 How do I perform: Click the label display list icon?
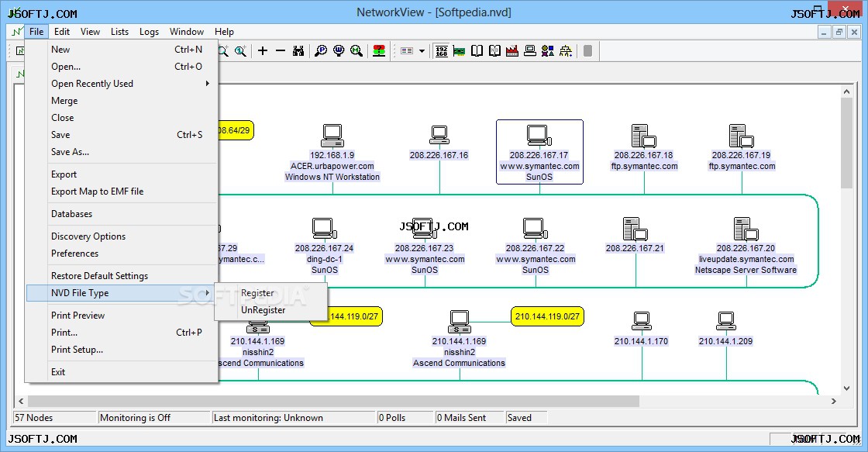point(407,51)
